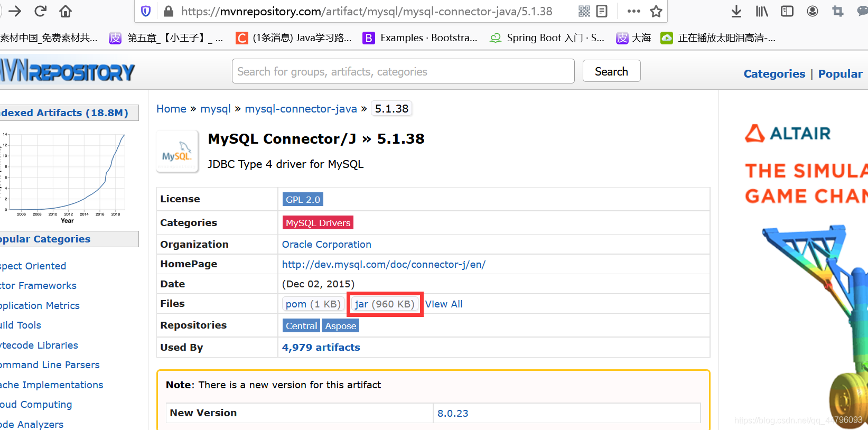Reload the page with refresh icon
868x430 pixels.
40,11
